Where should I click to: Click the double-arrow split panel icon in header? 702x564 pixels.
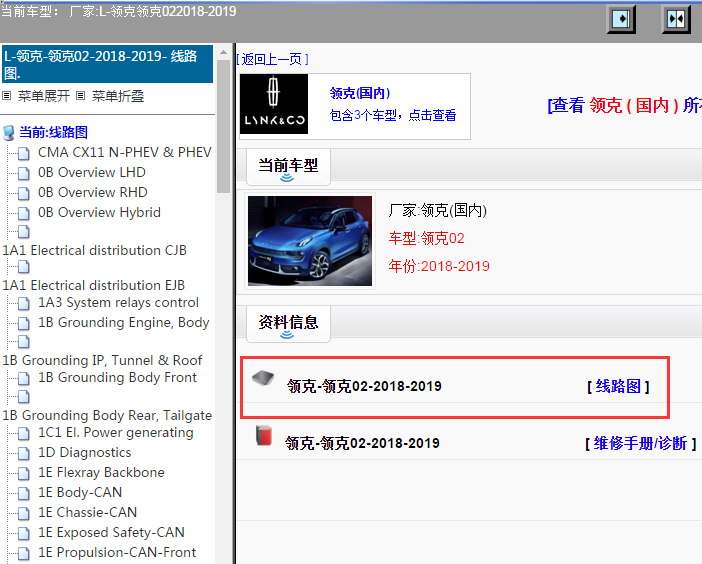[x=676, y=19]
